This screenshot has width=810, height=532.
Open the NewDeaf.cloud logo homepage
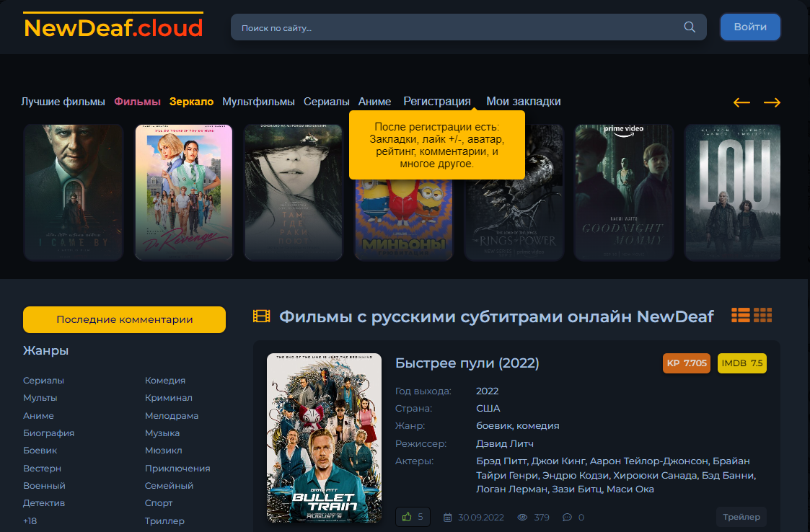[113, 26]
